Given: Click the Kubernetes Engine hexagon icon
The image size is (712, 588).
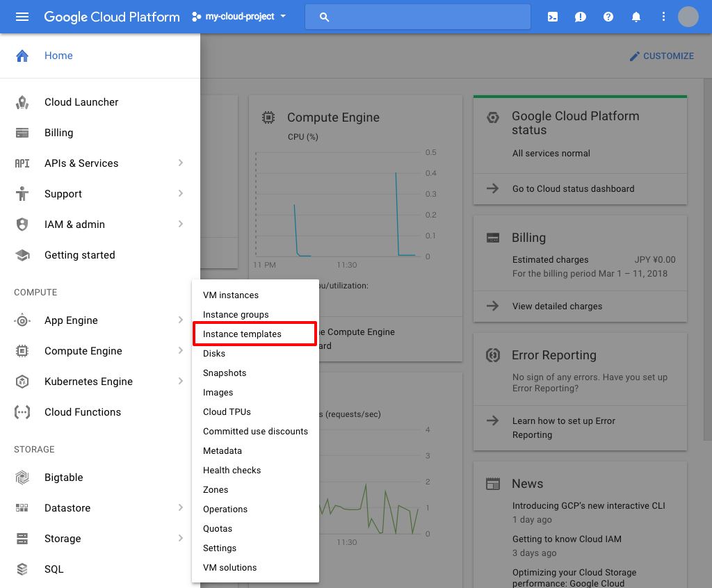Looking at the screenshot, I should (x=22, y=382).
